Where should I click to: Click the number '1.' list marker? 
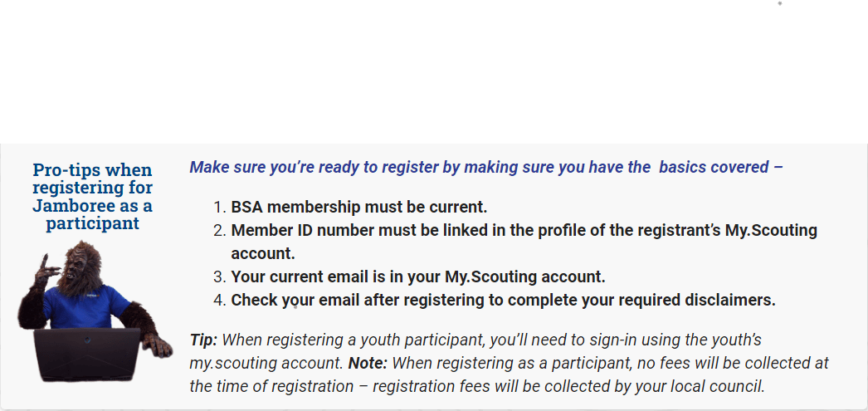pyautogui.click(x=220, y=208)
